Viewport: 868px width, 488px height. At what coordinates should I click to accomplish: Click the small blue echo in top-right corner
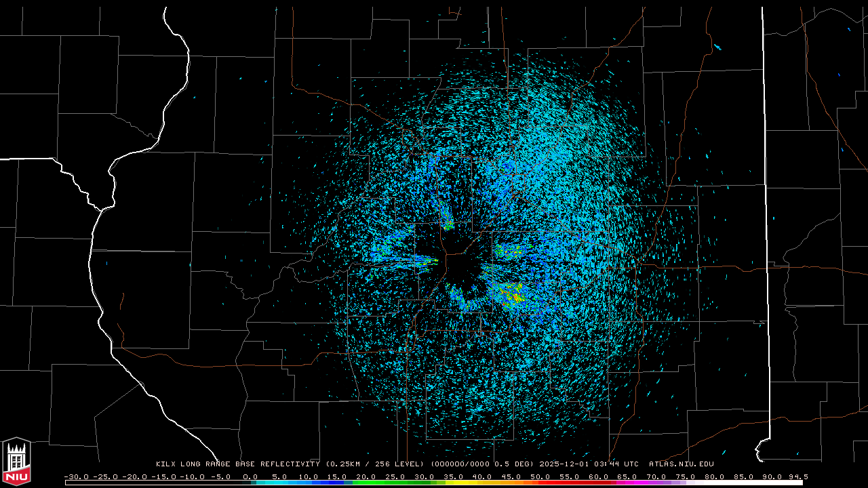coord(849,29)
